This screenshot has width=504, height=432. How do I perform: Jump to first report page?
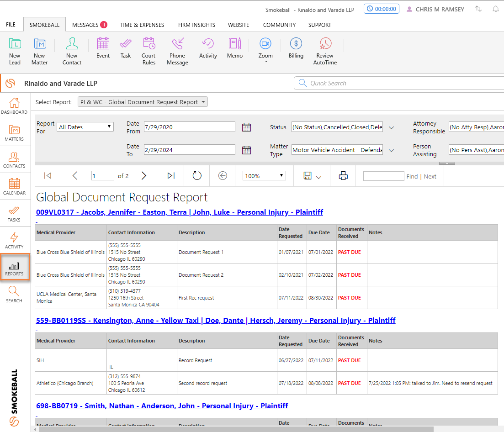point(48,176)
